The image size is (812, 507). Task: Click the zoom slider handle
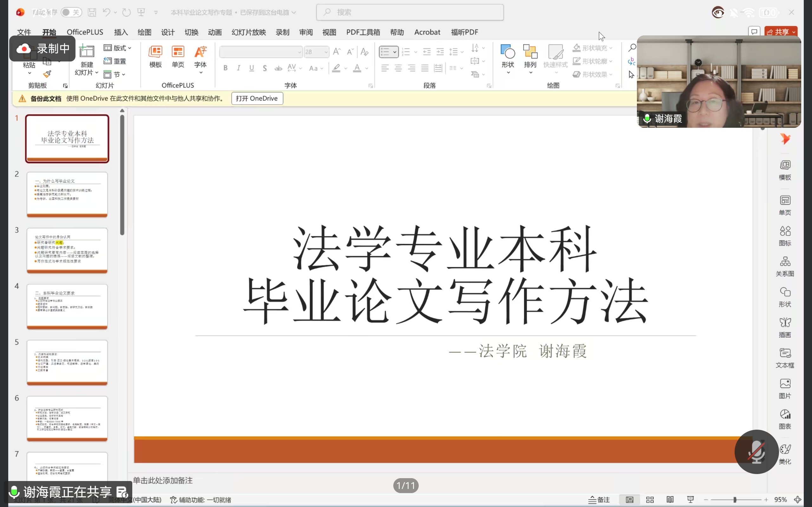point(735,500)
